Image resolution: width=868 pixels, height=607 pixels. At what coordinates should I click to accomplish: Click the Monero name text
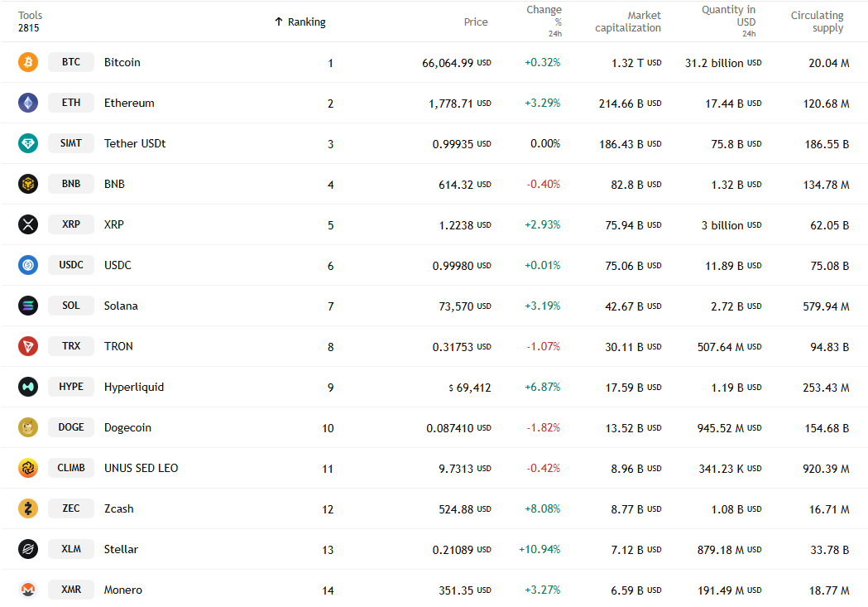(123, 590)
